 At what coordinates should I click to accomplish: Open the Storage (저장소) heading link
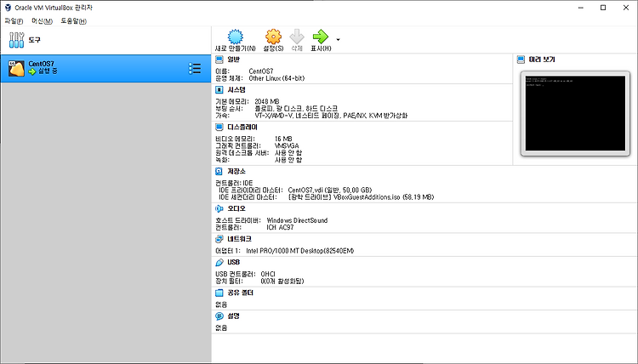coord(236,171)
